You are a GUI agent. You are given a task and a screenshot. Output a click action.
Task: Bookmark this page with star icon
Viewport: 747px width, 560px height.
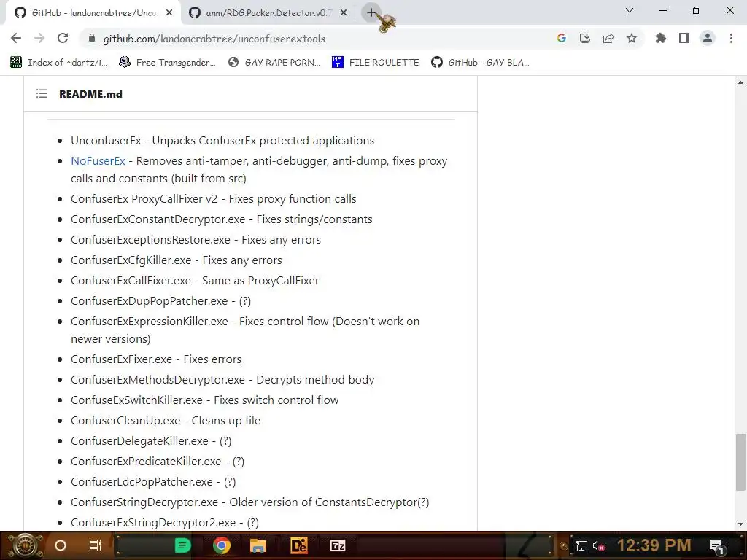pyautogui.click(x=631, y=38)
